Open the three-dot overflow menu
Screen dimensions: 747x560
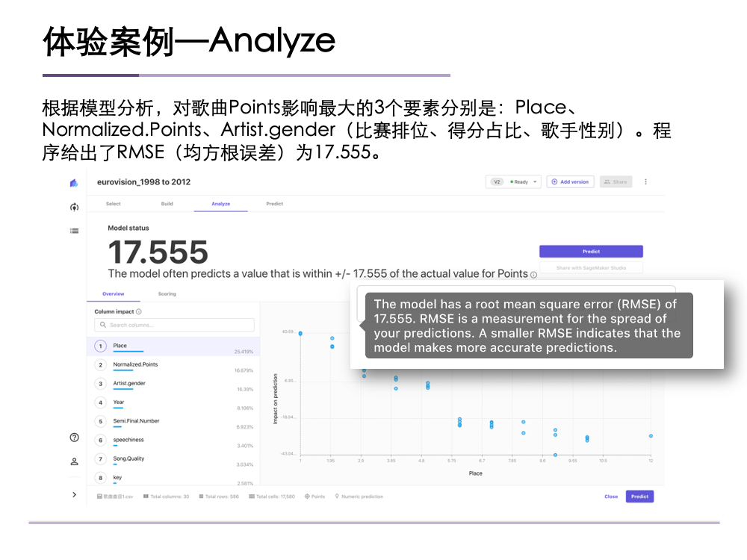[645, 181]
